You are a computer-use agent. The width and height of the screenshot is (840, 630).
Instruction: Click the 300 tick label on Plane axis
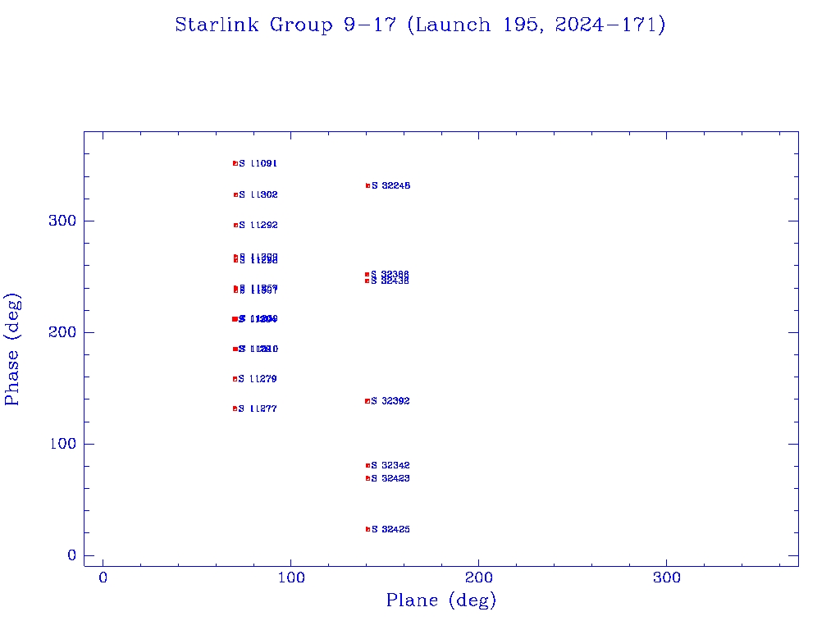tap(667, 577)
